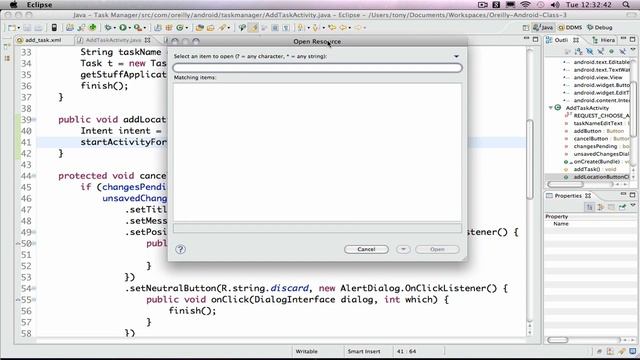Click the Cancel button in Open Resource
Viewport: 640px width, 360px height.
(366, 249)
